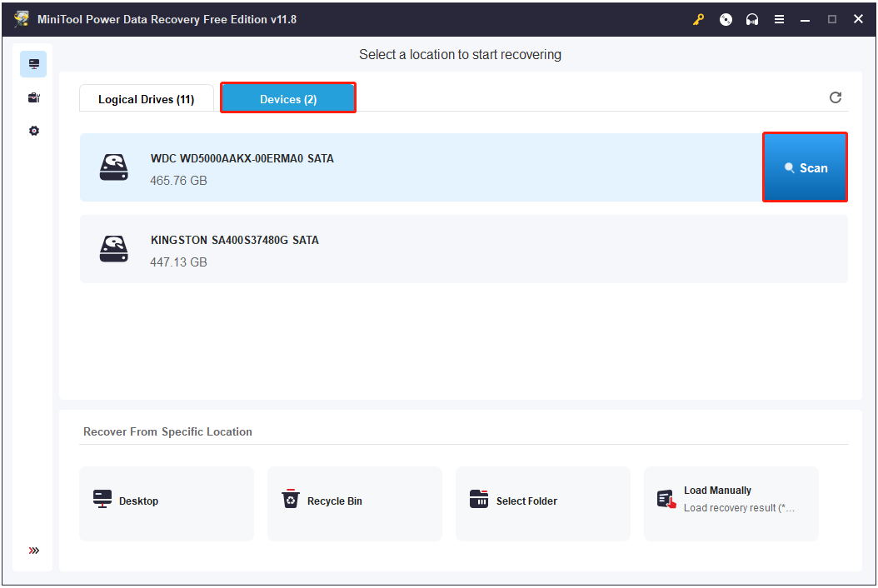
Task: Maximize the MiniTool window
Action: [832, 20]
